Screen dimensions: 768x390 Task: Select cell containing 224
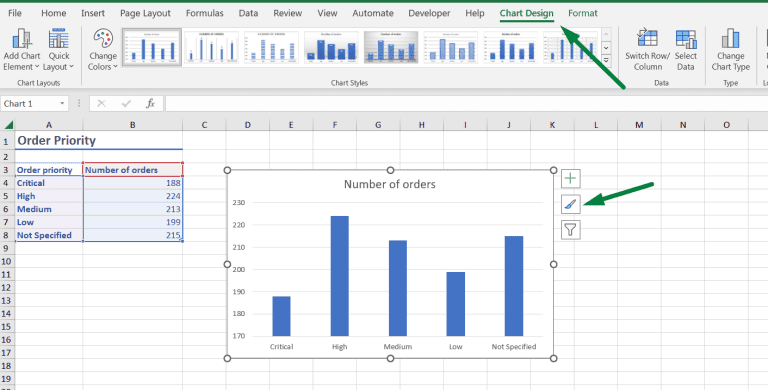[133, 196]
